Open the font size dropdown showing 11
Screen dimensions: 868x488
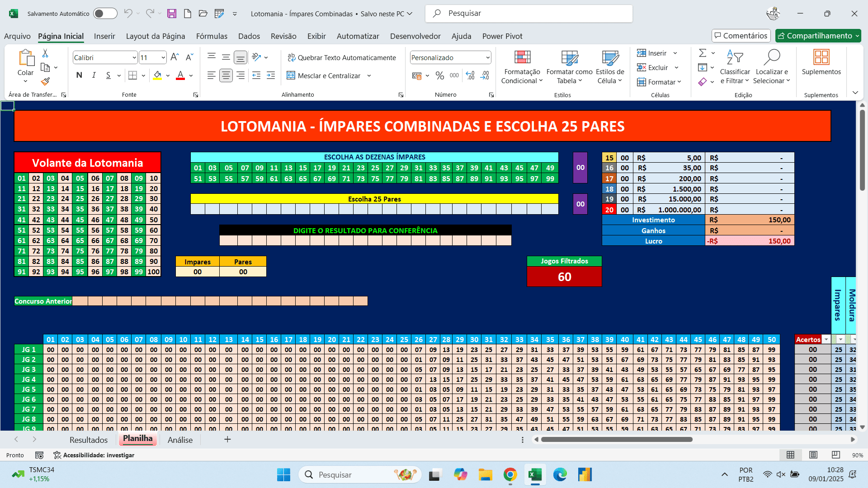pyautogui.click(x=163, y=57)
